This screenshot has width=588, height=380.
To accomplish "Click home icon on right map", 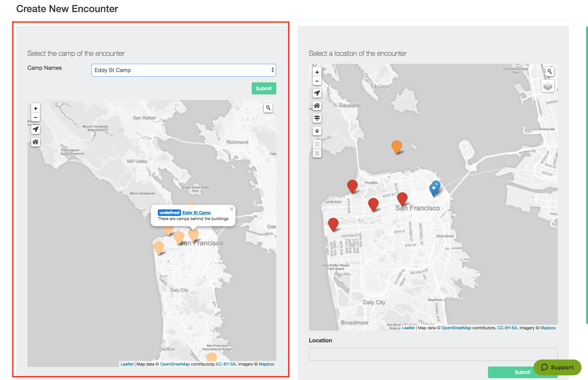I will click(x=317, y=106).
